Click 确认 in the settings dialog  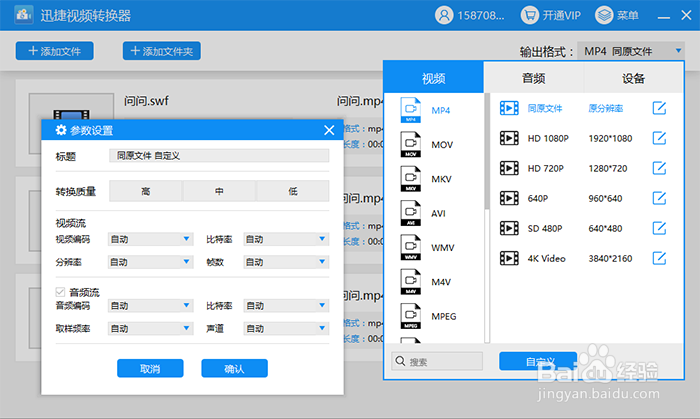(x=234, y=369)
